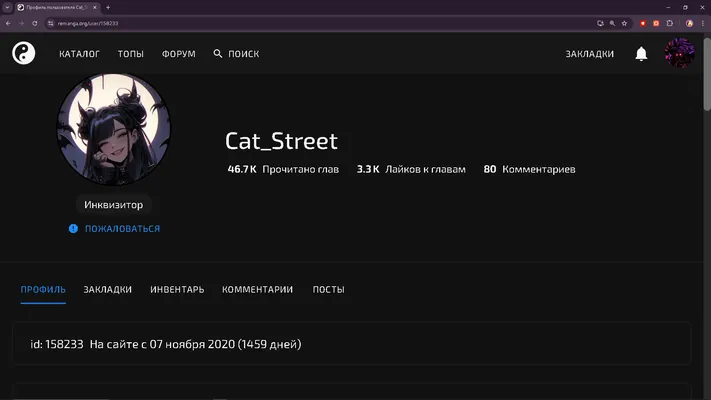The height and width of the screenshot is (400, 711).
Task: Open the new tab plus button
Action: pos(108,7)
